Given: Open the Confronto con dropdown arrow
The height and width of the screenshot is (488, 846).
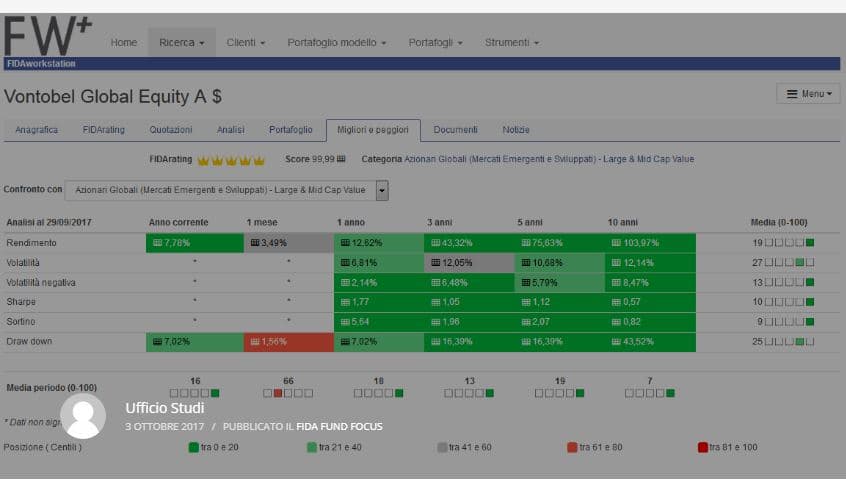Looking at the screenshot, I should click(382, 191).
